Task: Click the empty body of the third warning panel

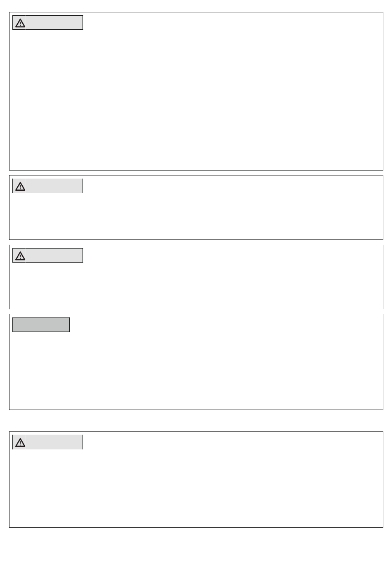Action: [196, 285]
